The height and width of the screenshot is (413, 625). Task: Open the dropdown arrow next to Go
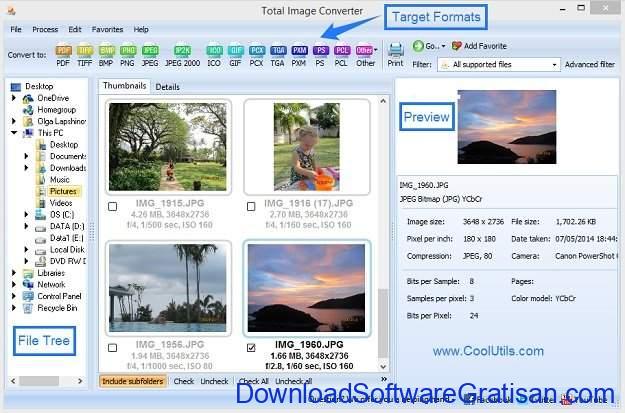443,46
